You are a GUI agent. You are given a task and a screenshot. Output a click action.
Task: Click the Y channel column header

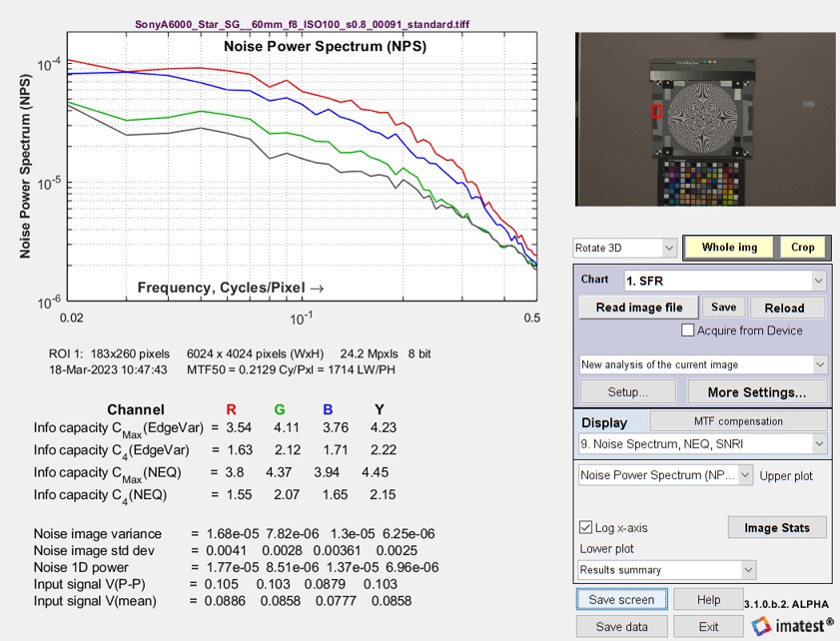click(x=380, y=409)
